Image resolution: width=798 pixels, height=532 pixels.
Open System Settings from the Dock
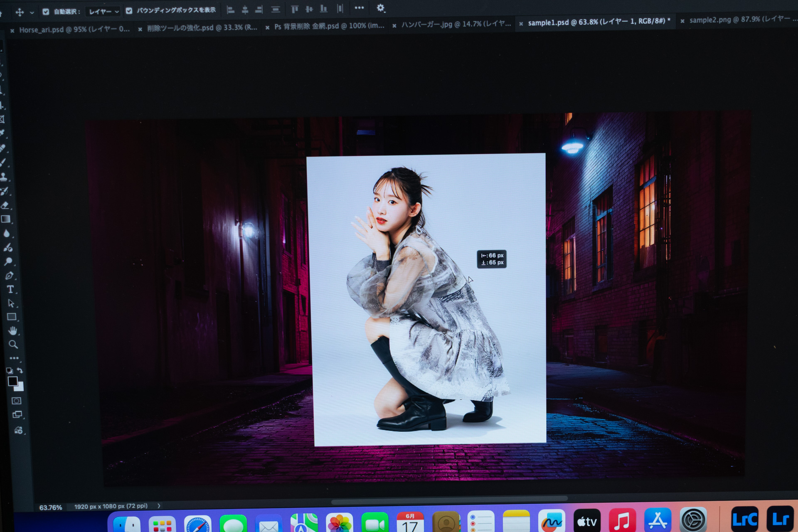coord(693,520)
